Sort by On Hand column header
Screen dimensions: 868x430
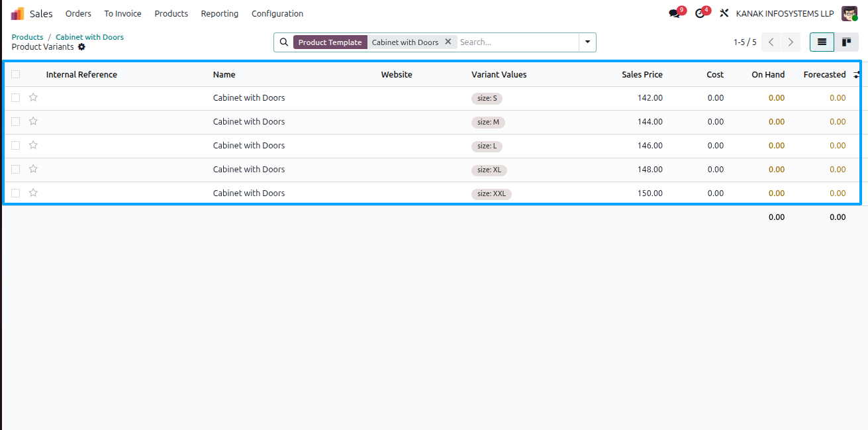pyautogui.click(x=768, y=75)
